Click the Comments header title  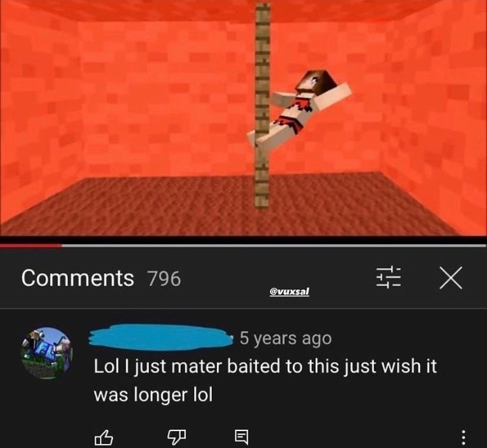coord(78,278)
